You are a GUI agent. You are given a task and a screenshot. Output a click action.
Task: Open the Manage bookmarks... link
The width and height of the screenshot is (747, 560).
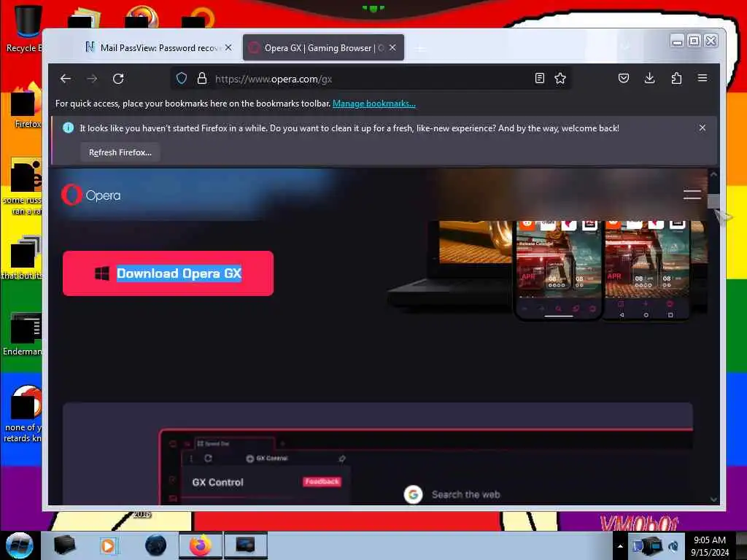pyautogui.click(x=374, y=104)
